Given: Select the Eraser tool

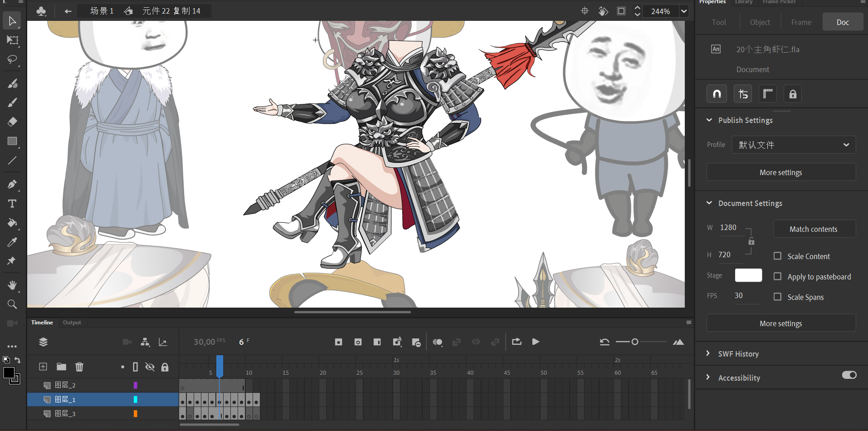Looking at the screenshot, I should [12, 122].
